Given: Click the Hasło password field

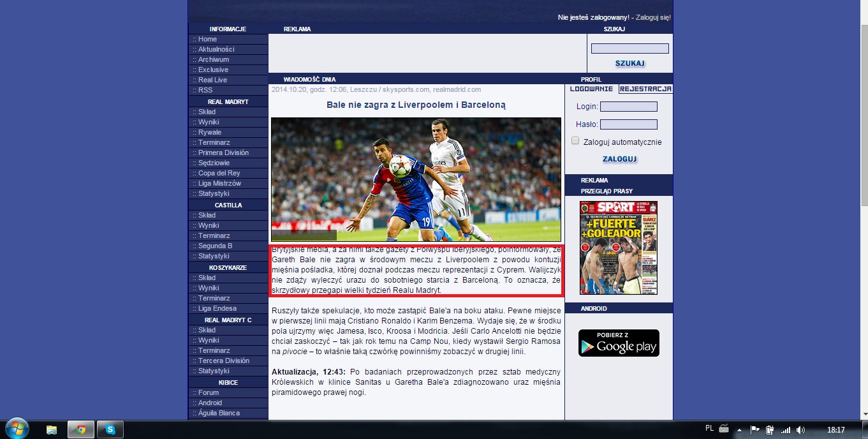Looking at the screenshot, I should pyautogui.click(x=628, y=124).
